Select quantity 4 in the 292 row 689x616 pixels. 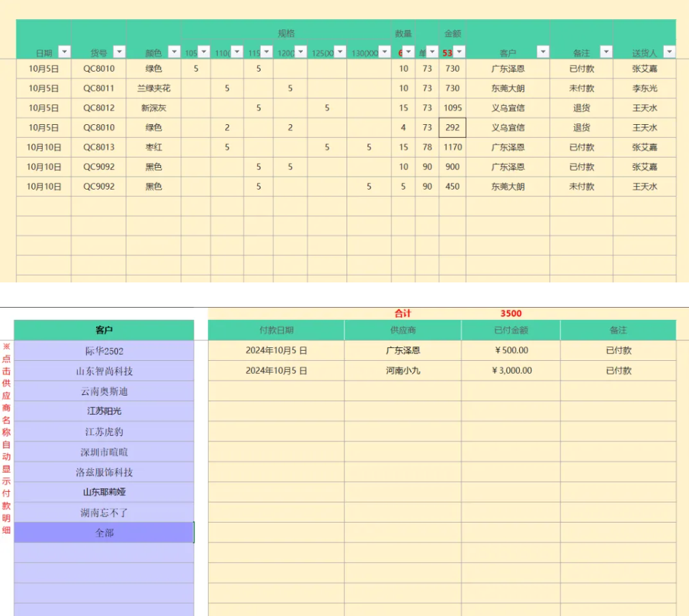pyautogui.click(x=403, y=128)
